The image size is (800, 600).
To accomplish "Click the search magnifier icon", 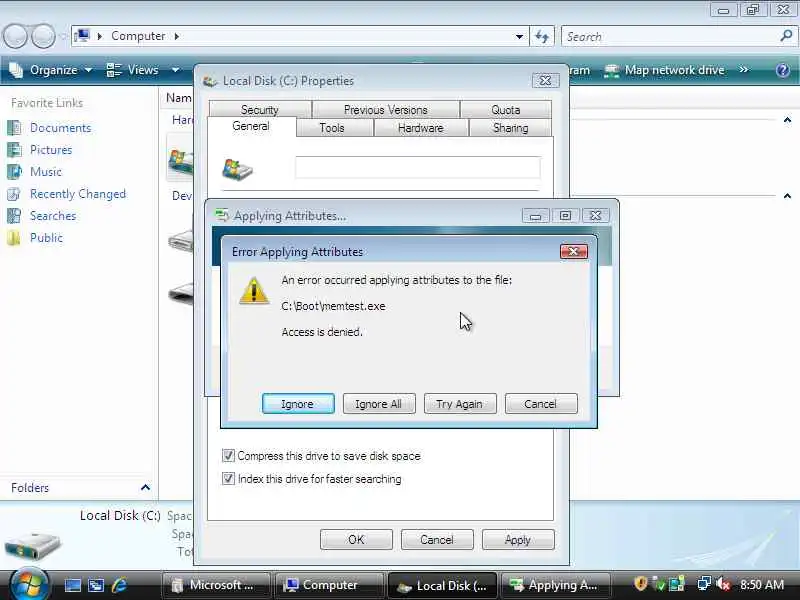I will click(x=786, y=36).
